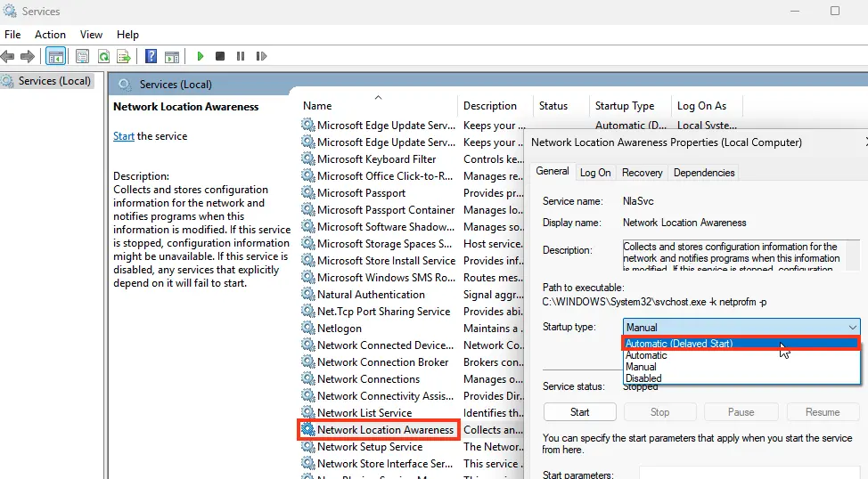The width and height of the screenshot is (868, 479).
Task: Open the Action menu
Action: (x=50, y=35)
